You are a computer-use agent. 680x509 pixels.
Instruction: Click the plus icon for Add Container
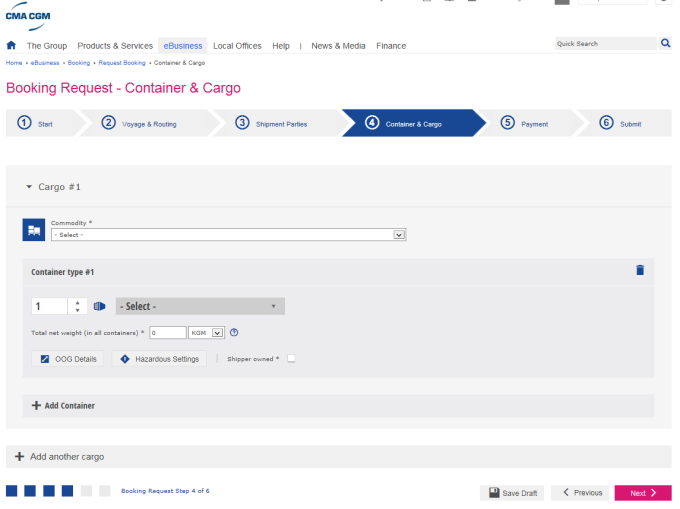click(x=37, y=406)
